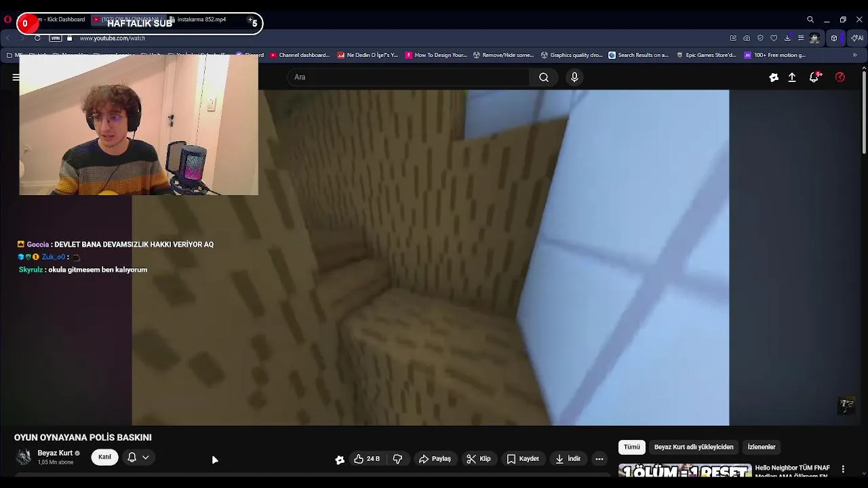Click the Opera logo menu icon
The image size is (868, 488).
pos(8,20)
